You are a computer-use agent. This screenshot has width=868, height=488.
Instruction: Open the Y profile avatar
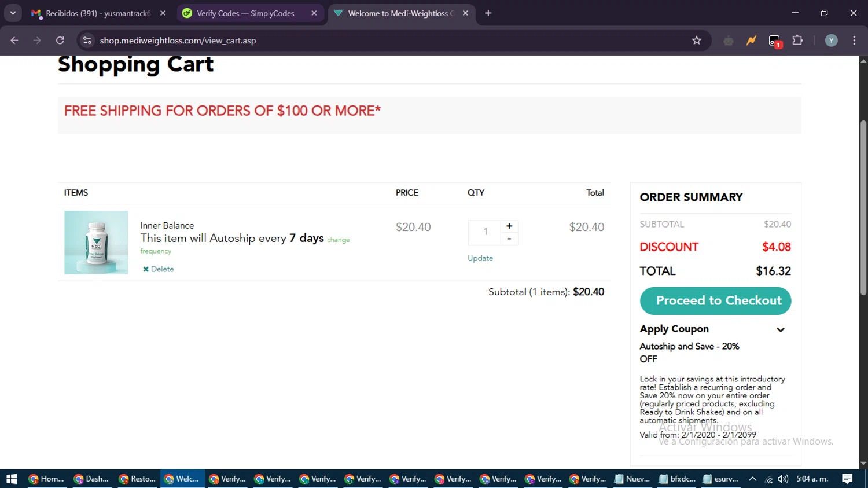(x=832, y=41)
